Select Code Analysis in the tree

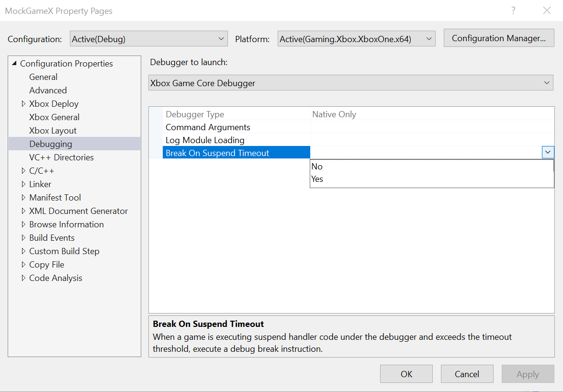[x=56, y=278]
